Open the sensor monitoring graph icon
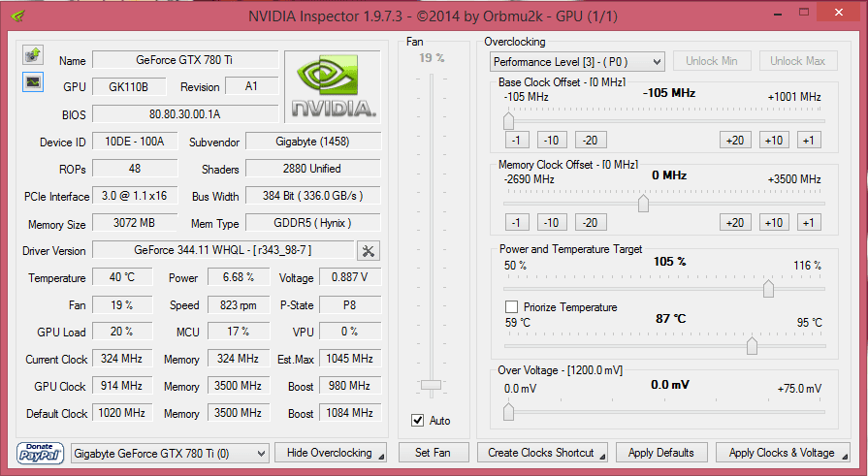Image resolution: width=868 pixels, height=476 pixels. coord(33,82)
